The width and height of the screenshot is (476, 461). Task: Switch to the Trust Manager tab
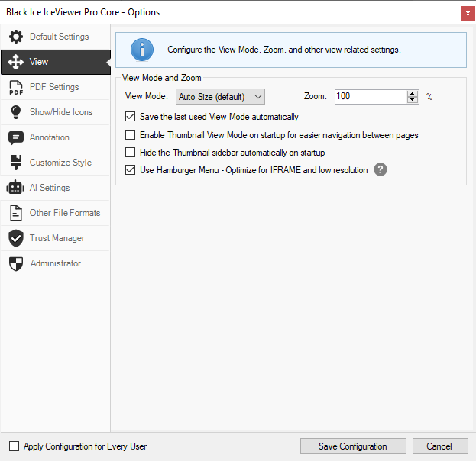[55, 238]
